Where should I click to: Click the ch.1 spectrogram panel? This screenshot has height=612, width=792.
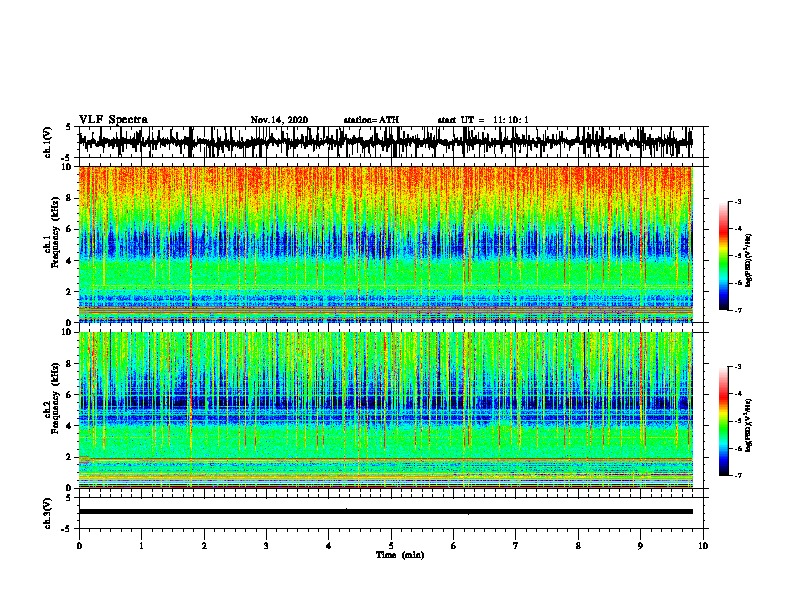tap(391, 244)
